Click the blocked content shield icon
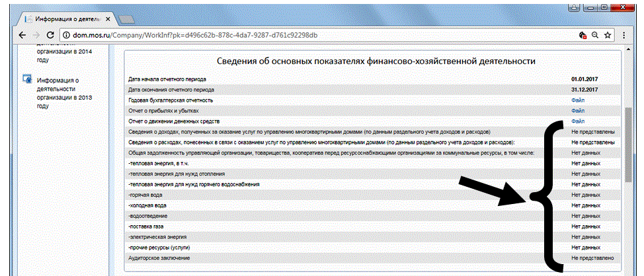Image resolution: width=644 pixels, height=276 pixels. [583, 35]
